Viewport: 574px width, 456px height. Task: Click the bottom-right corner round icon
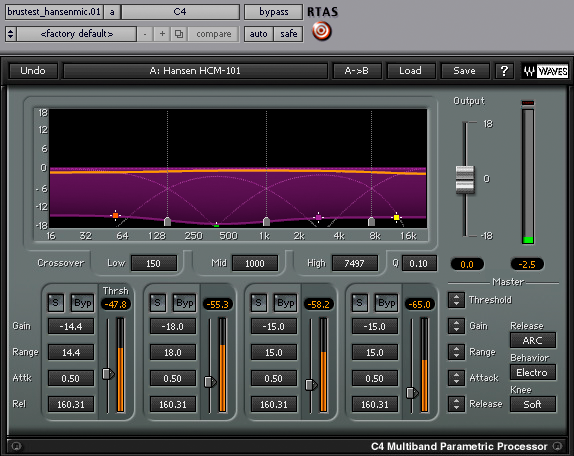pos(558,446)
